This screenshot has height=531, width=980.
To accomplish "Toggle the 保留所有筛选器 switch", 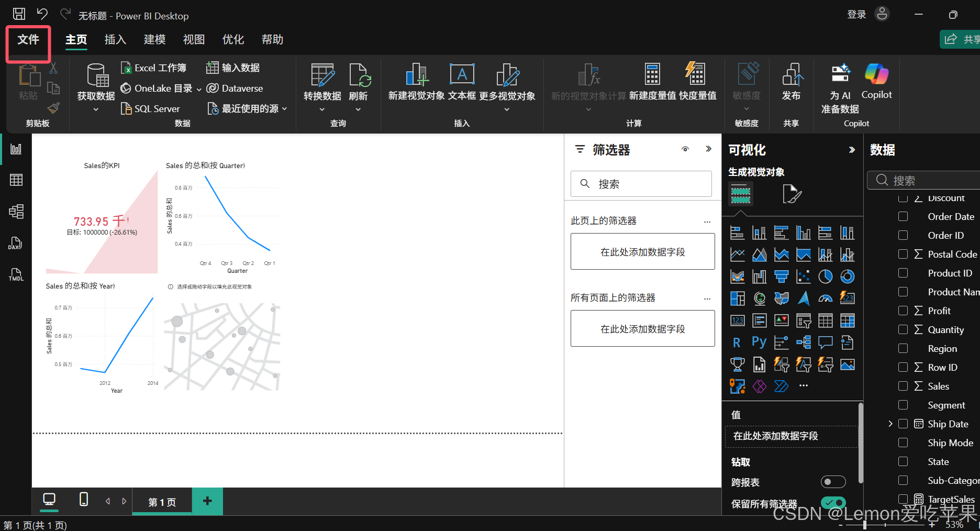I will (x=833, y=503).
